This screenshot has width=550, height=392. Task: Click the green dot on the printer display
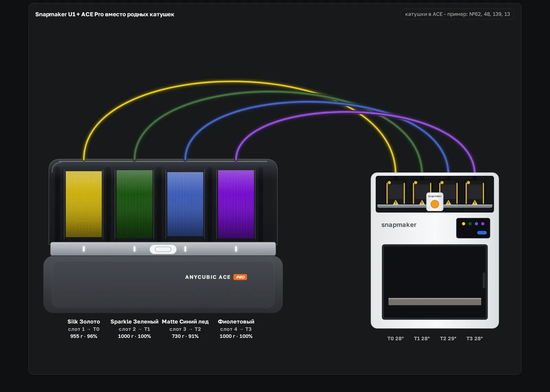click(x=470, y=224)
